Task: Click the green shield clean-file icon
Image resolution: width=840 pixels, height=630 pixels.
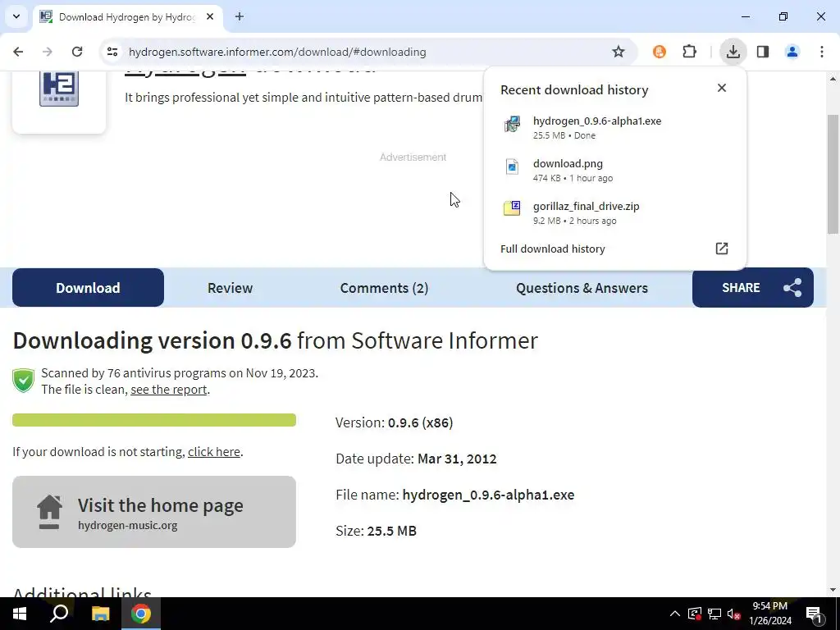Action: tap(23, 381)
